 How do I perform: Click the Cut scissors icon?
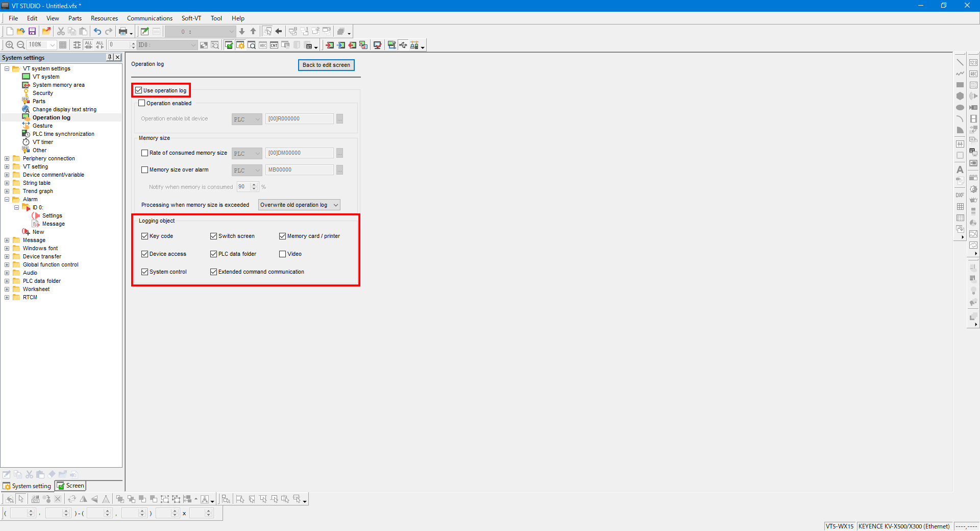(x=61, y=32)
